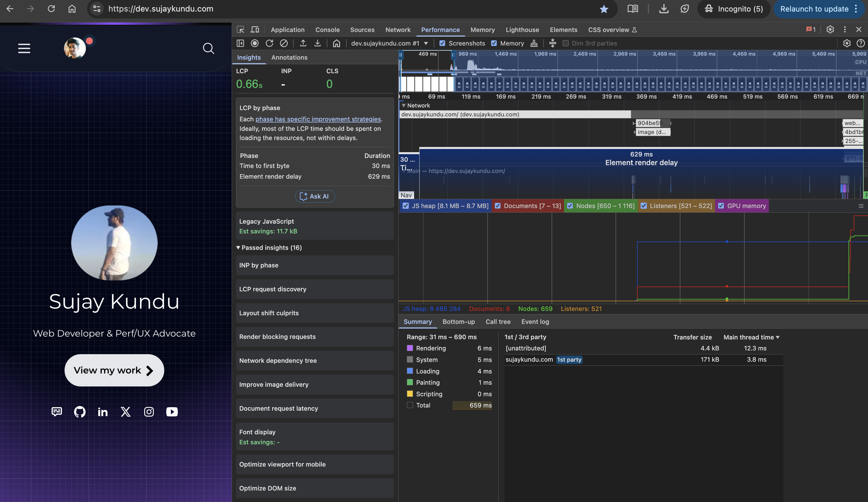Screen dimensions: 868x502
Task: Uncheck the JS heap counter checkbox
Action: pos(406,206)
